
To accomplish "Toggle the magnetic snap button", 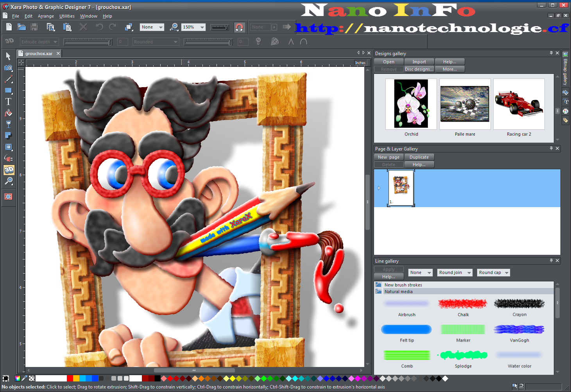I will point(239,27).
